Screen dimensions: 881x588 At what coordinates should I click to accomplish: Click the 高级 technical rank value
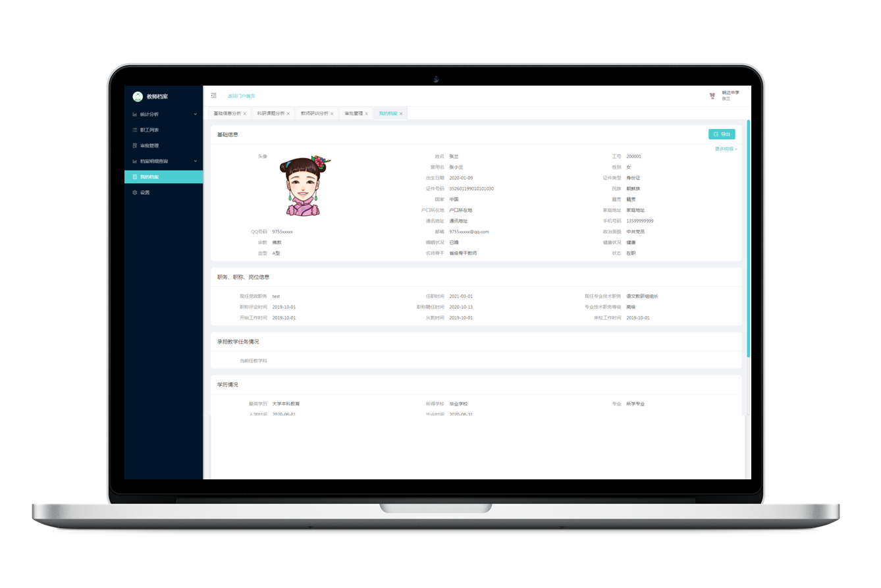click(x=631, y=307)
